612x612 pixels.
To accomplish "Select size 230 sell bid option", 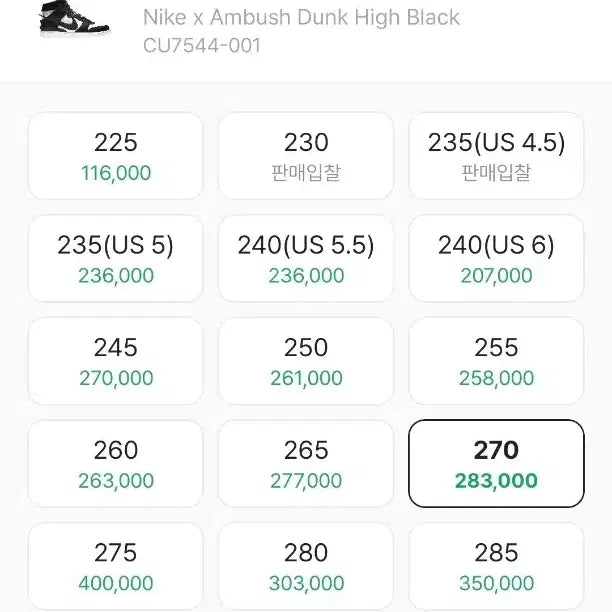I will point(306,156).
